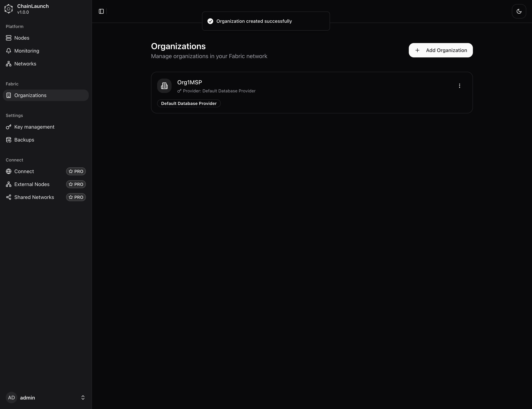The image size is (532, 409).
Task: Open the Nodes page
Action: [22, 38]
